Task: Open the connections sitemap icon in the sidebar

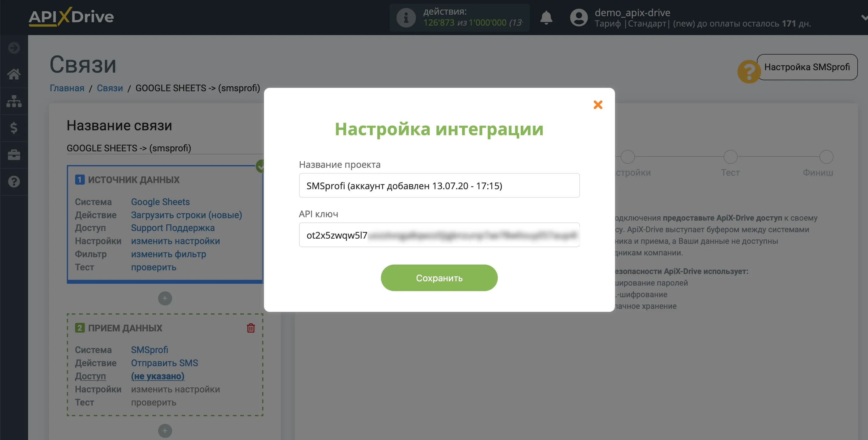Action: [14, 101]
